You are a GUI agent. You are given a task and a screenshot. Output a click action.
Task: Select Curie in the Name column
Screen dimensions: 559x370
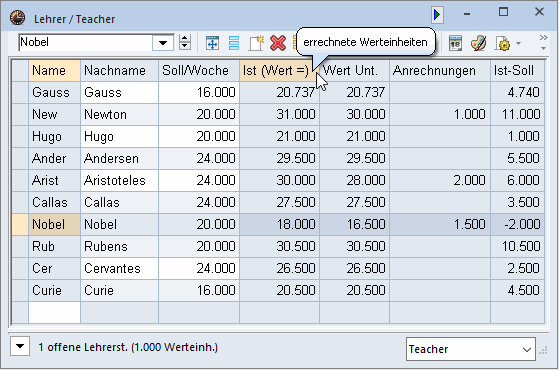pyautogui.click(x=55, y=291)
